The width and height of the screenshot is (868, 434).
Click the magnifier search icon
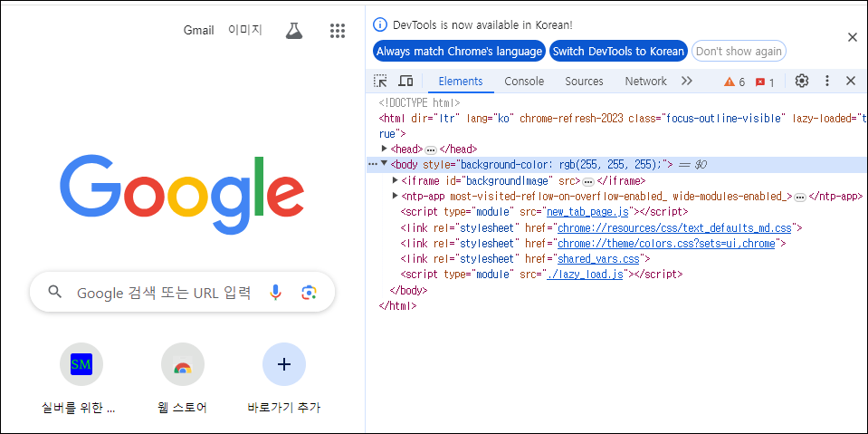click(55, 292)
